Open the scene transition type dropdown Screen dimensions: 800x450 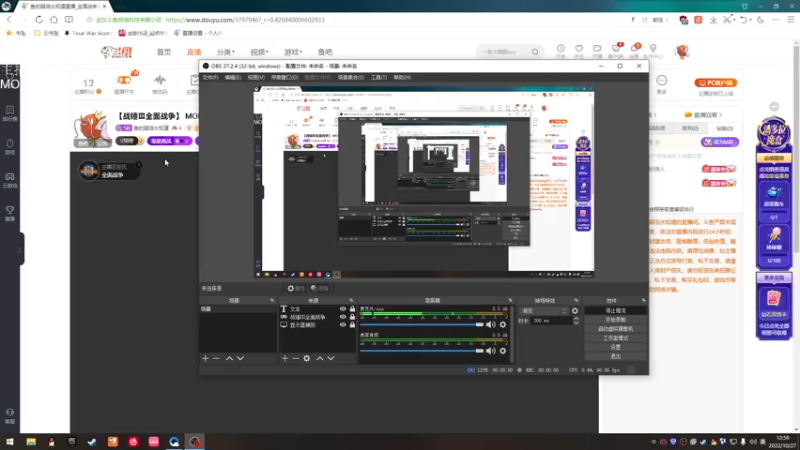pyautogui.click(x=544, y=311)
